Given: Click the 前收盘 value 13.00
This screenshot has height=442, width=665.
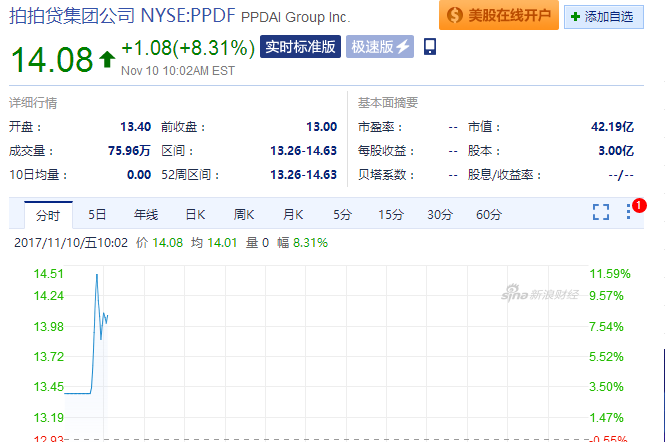Looking at the screenshot, I should coord(321,127).
